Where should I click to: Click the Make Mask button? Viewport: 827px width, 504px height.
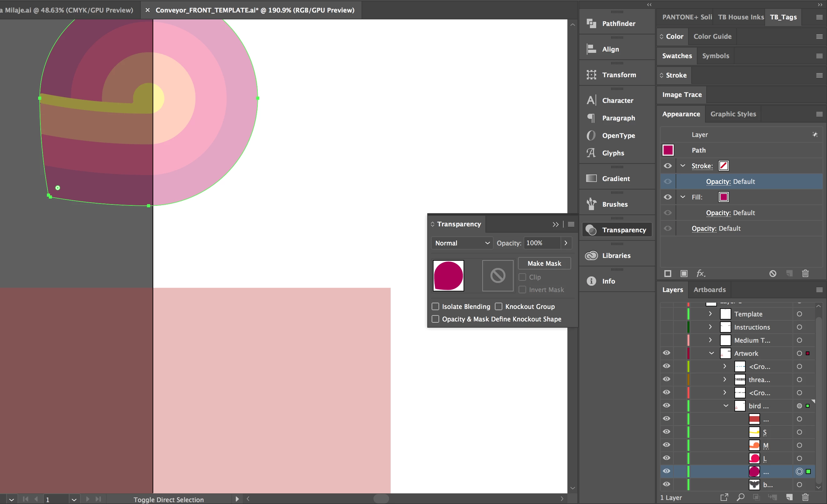pyautogui.click(x=544, y=263)
